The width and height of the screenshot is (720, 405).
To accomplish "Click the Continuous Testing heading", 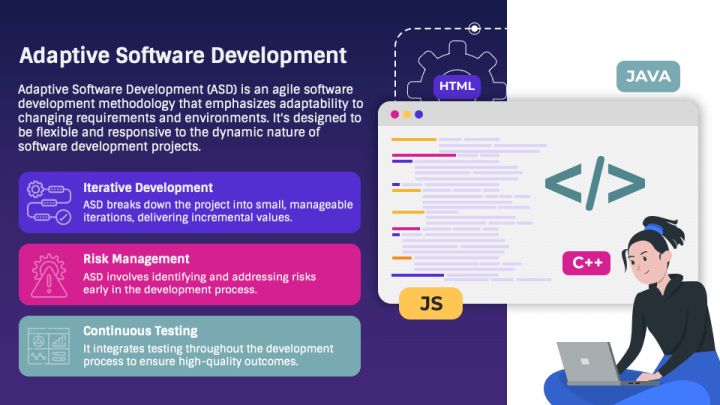I will point(140,331).
